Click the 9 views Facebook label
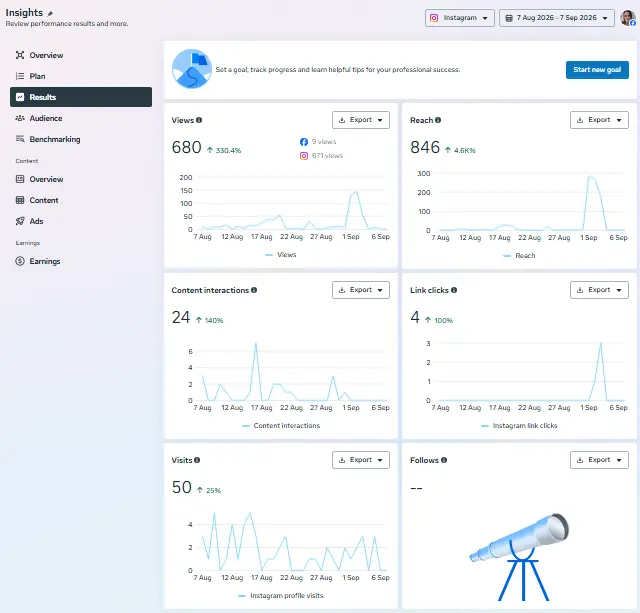The height and width of the screenshot is (613, 640). (324, 142)
